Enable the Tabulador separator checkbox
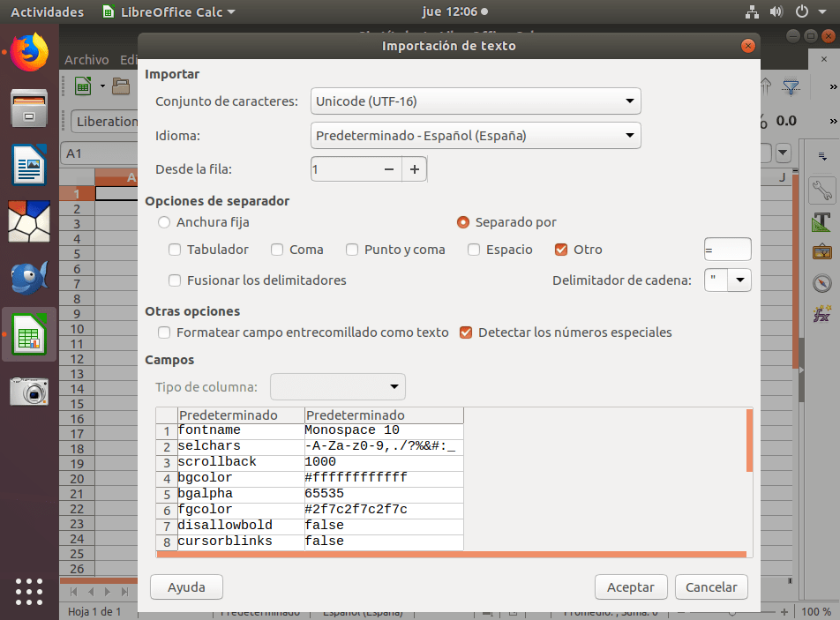The image size is (840, 620). [x=175, y=250]
